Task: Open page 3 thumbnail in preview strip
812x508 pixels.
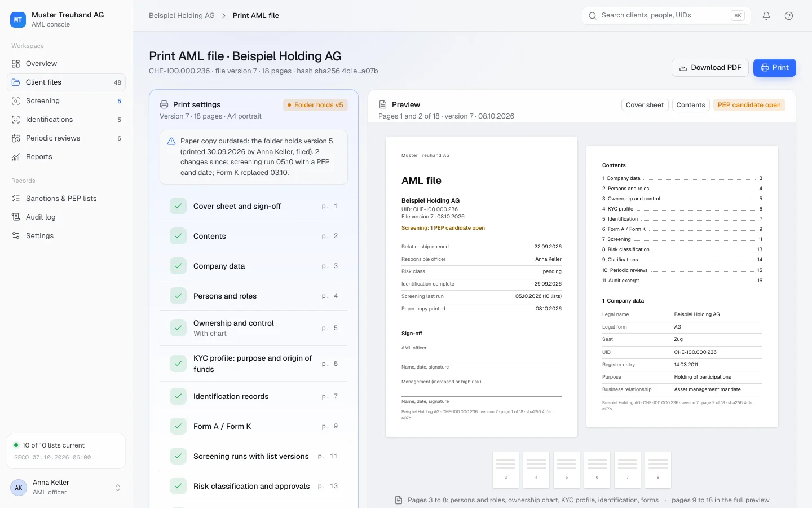Action: click(x=506, y=470)
